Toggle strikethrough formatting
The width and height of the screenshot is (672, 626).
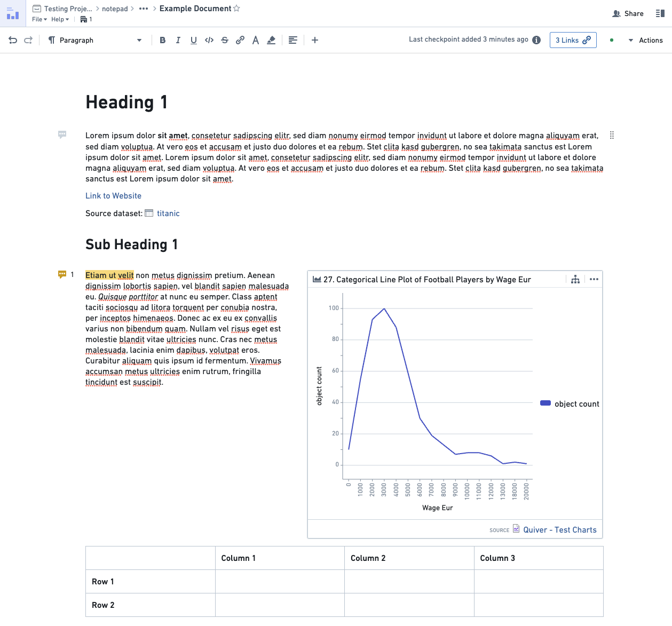pos(225,40)
